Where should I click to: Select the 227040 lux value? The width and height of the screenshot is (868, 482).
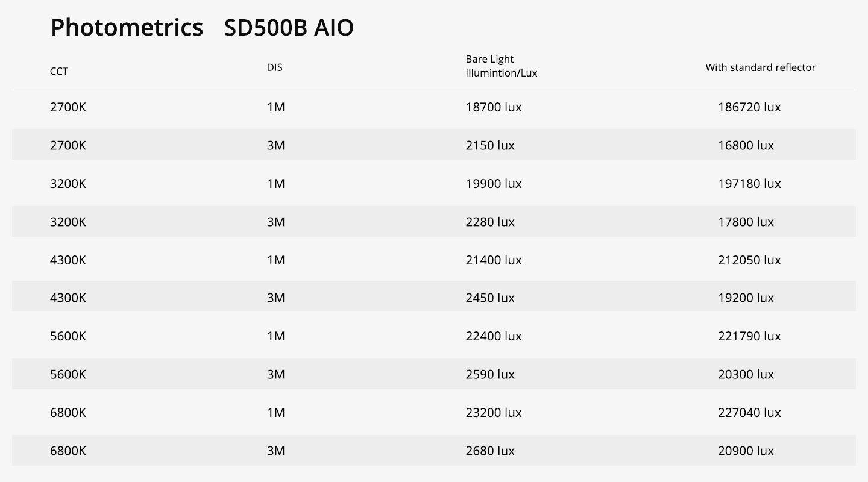749,413
